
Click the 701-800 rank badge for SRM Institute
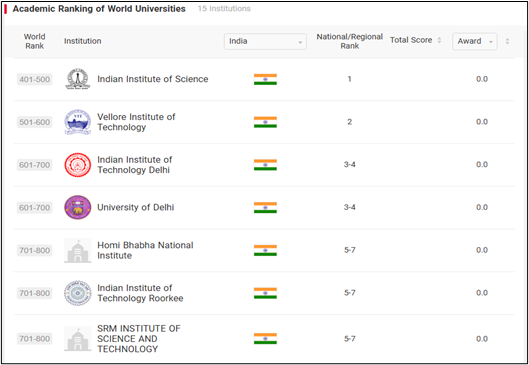[34, 339]
